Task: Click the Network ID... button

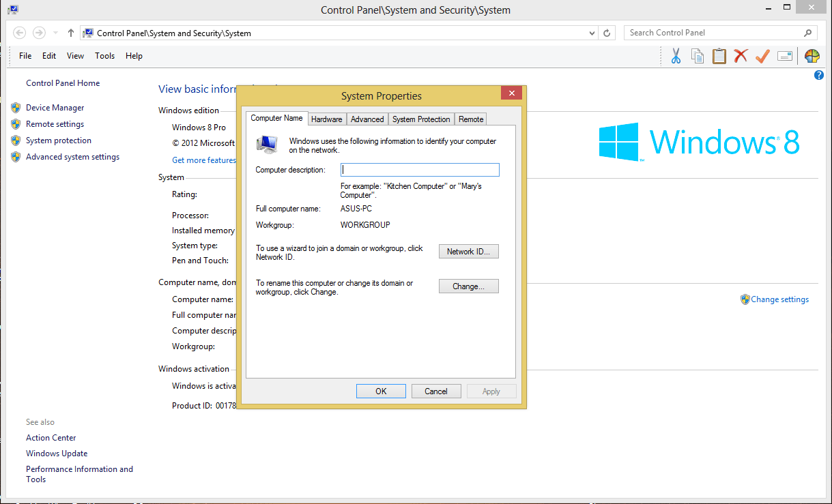Action: pos(468,252)
